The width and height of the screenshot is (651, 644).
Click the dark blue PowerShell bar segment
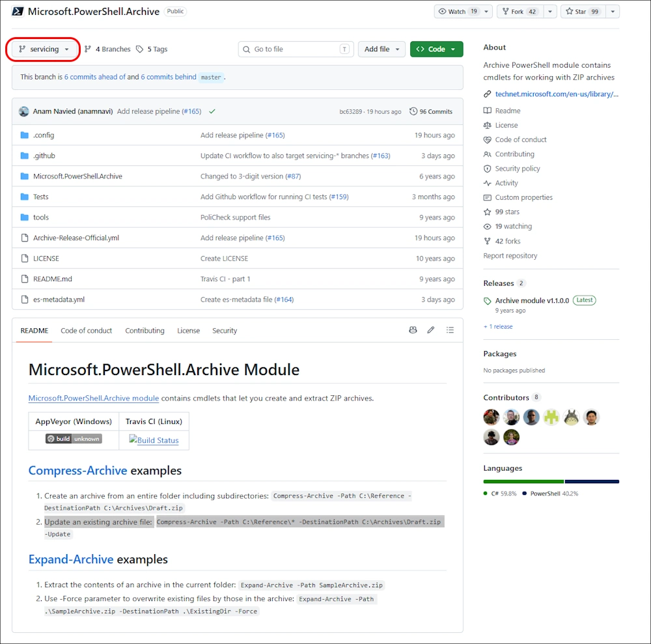point(592,482)
